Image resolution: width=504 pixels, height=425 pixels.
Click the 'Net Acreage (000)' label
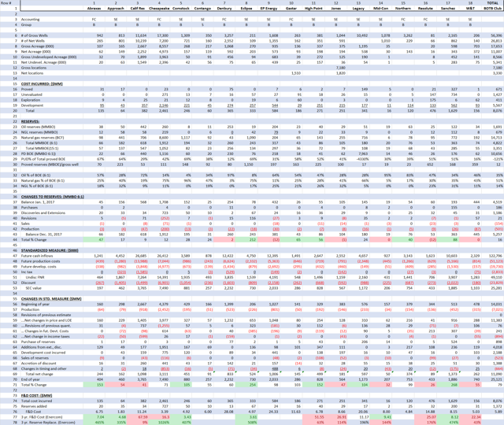[36, 51]
